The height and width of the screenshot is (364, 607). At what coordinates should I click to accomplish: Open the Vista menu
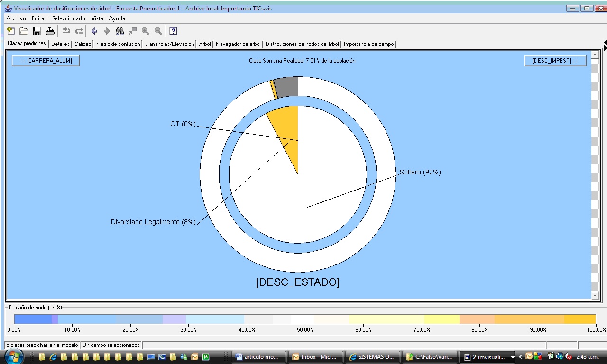coord(97,18)
